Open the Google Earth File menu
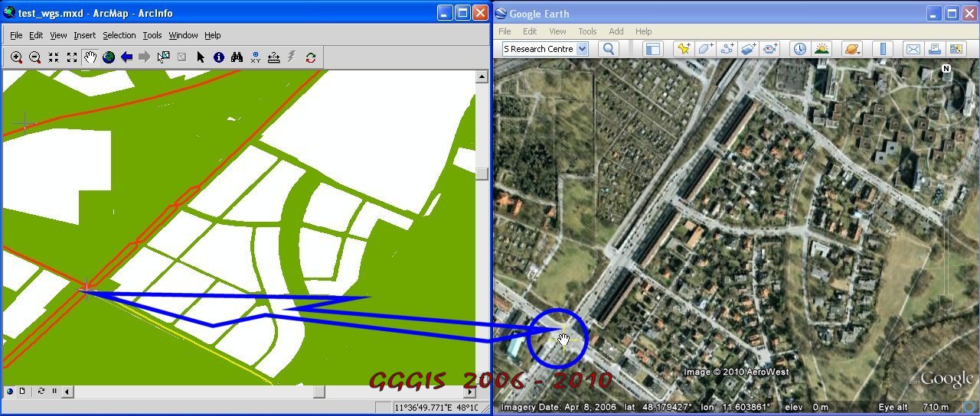 click(x=505, y=31)
